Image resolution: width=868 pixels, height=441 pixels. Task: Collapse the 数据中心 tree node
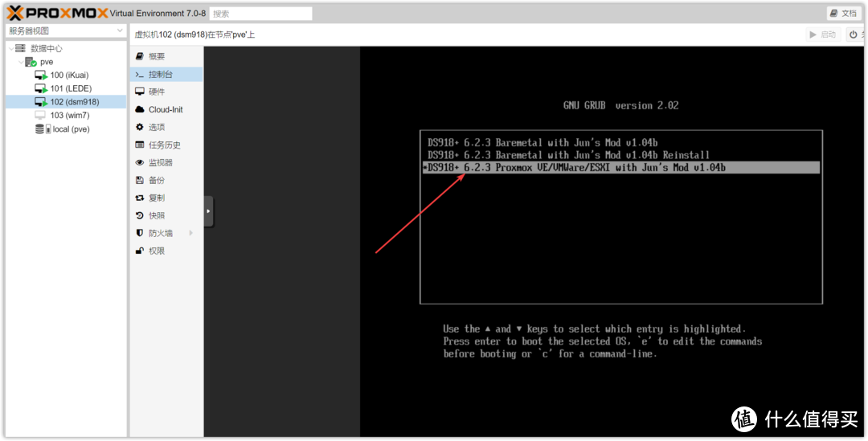[11, 49]
